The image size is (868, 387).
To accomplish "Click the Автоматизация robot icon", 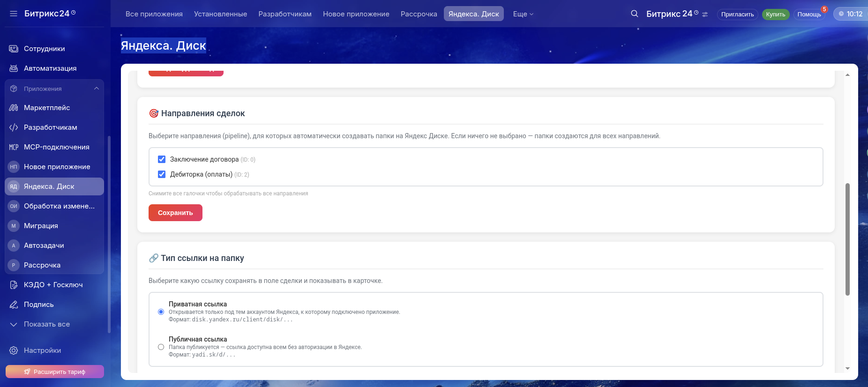I will (x=14, y=68).
